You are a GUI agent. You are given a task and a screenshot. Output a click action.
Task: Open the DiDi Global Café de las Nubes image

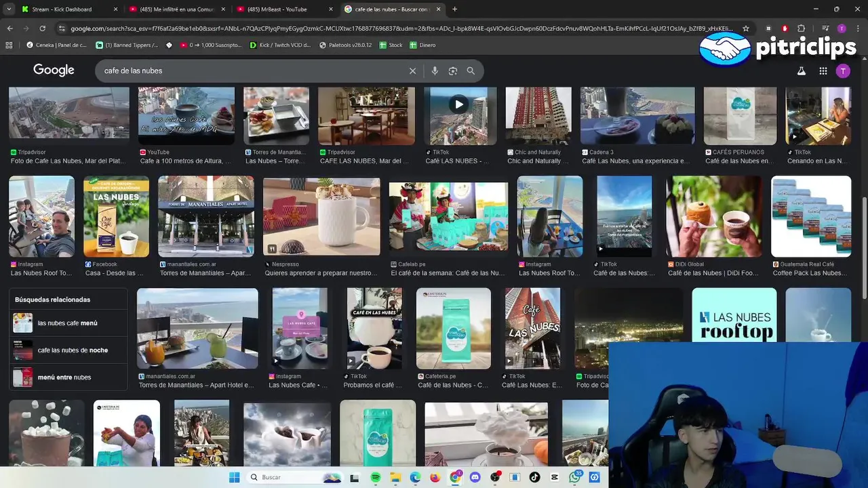714,217
